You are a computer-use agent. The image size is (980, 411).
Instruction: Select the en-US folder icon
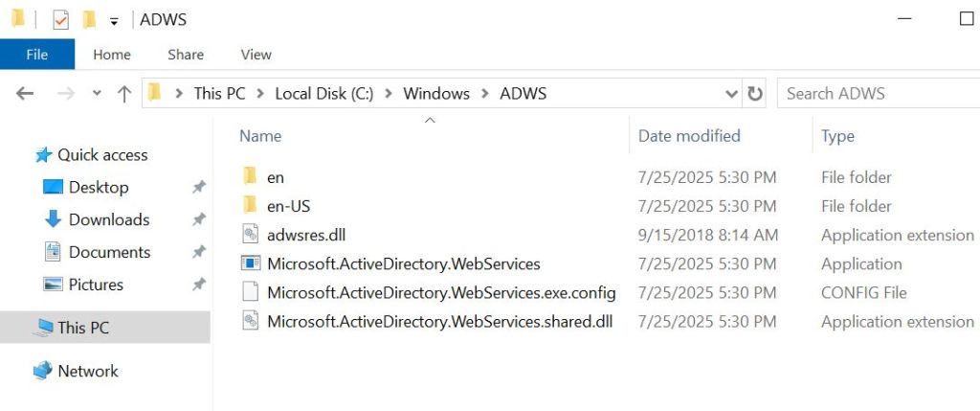pos(250,205)
